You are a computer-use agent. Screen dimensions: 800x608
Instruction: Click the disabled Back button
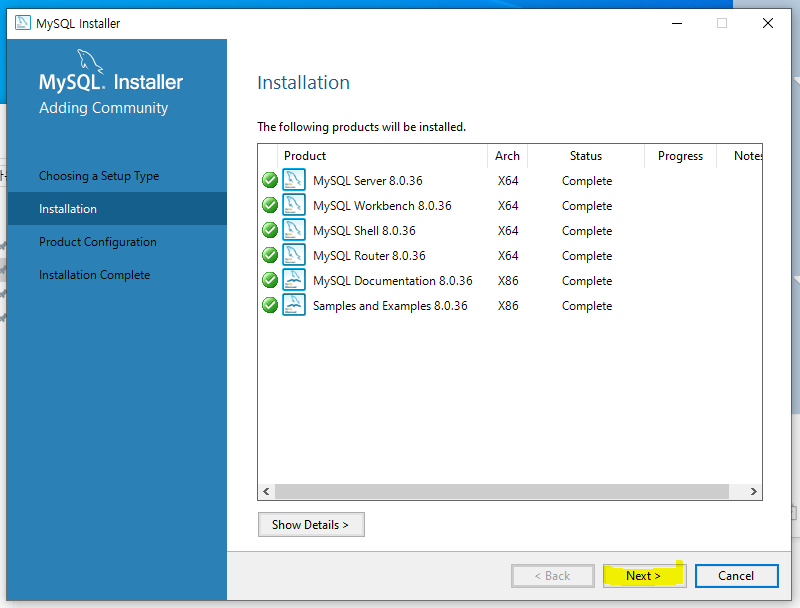point(553,576)
